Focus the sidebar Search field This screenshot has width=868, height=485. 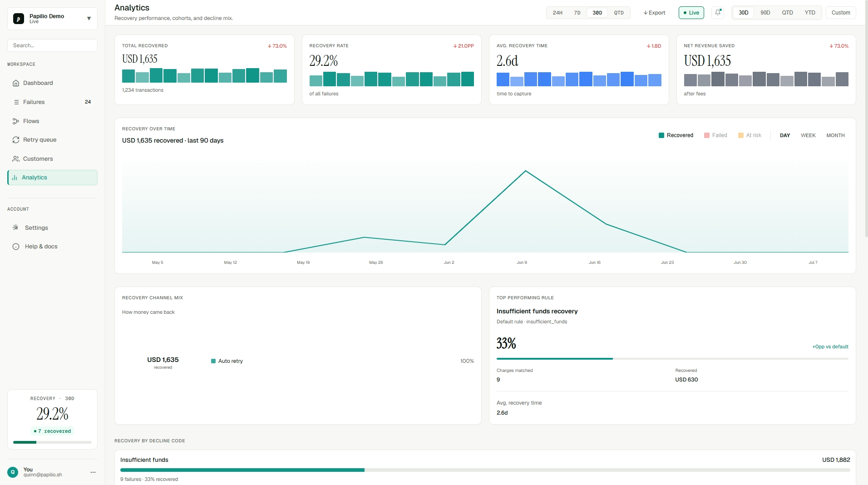(52, 45)
